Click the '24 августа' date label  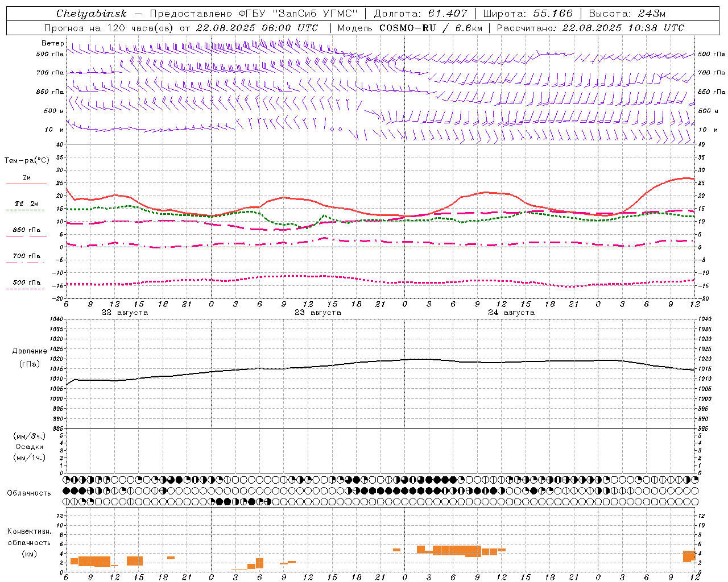(511, 313)
